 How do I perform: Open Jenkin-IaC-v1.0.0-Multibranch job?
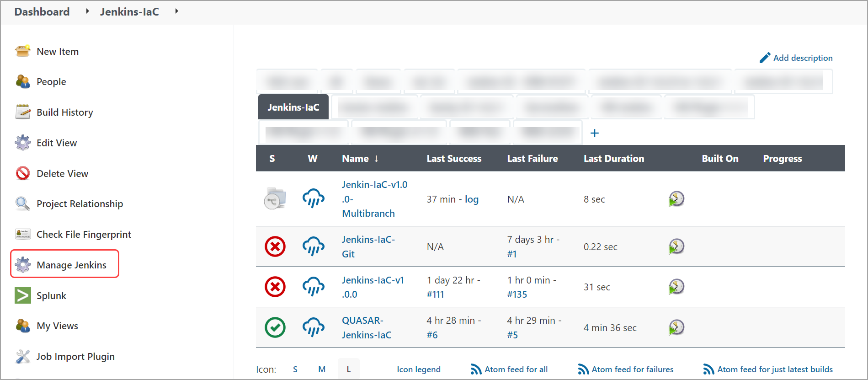point(374,199)
